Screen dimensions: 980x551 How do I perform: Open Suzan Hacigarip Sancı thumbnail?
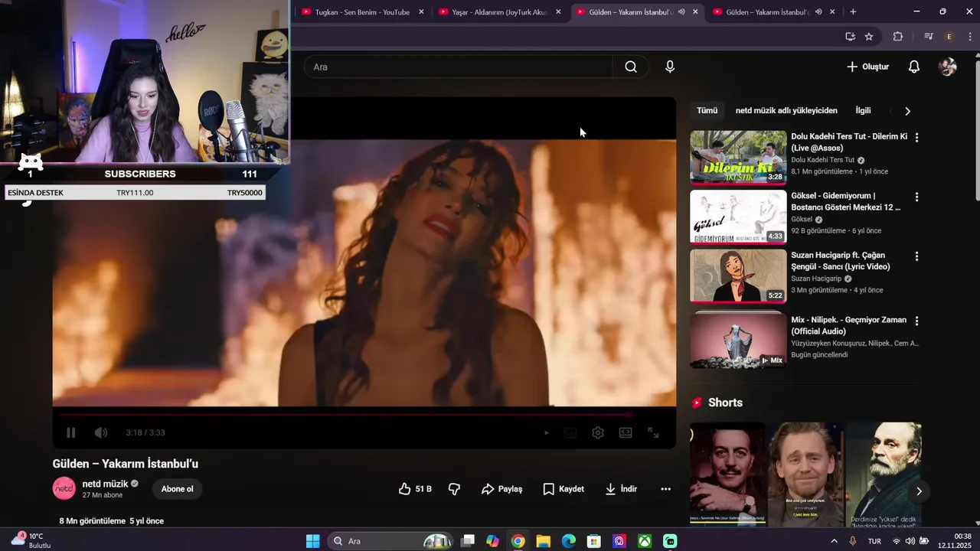pyautogui.click(x=738, y=276)
